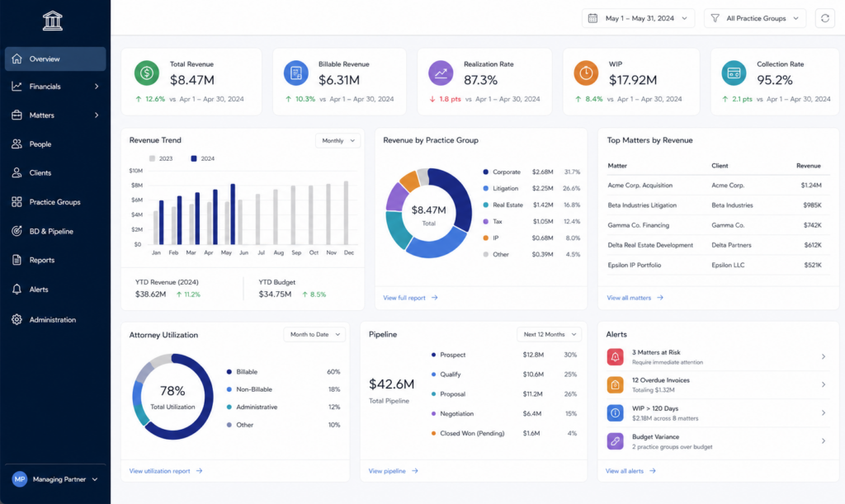This screenshot has height=504, width=845.
Task: Click the Negotiation pipeline stage row
Action: (x=504, y=413)
